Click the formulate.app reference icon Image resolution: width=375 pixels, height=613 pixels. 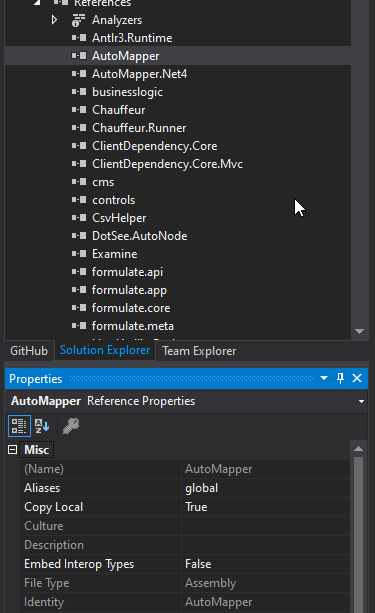coord(79,290)
